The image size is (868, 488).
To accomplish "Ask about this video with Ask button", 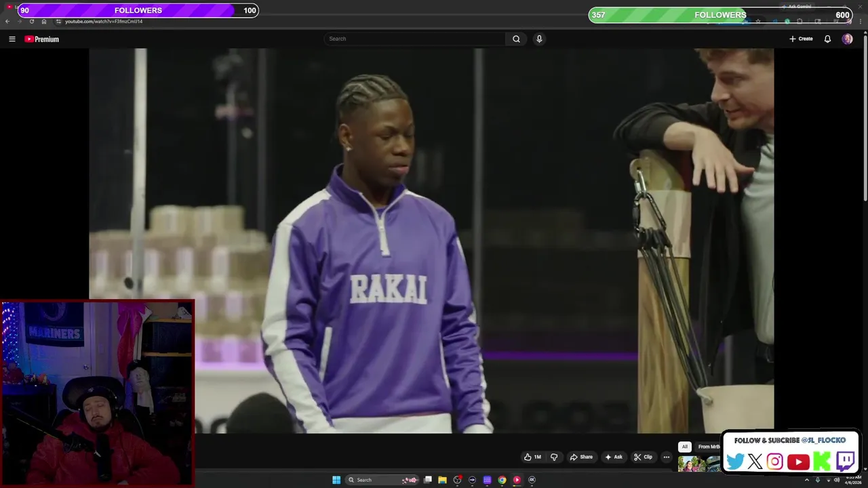I will coord(614,457).
